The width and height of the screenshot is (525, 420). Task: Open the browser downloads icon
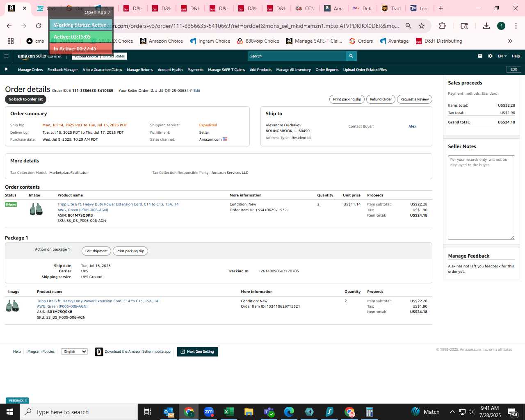point(486,26)
